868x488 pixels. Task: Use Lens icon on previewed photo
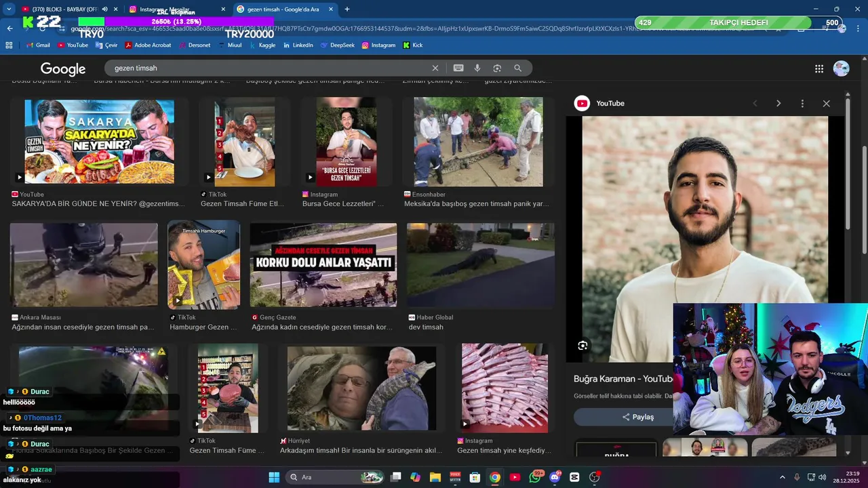point(583,346)
